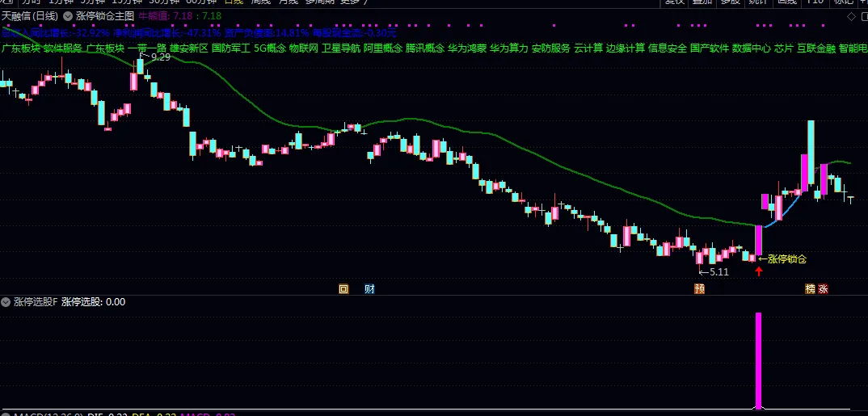The height and width of the screenshot is (416, 868).
Task: Open the 涨停锁仓主图 indicator dropdown arrow
Action: pyautogui.click(x=68, y=16)
